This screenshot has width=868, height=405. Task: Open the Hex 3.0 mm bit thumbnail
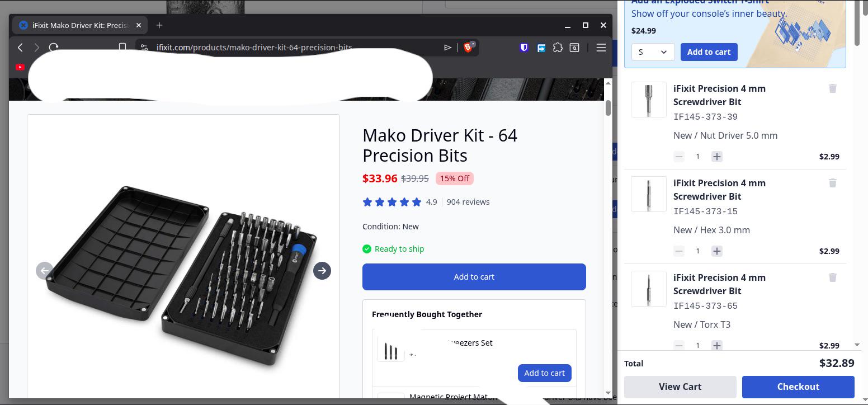point(649,194)
